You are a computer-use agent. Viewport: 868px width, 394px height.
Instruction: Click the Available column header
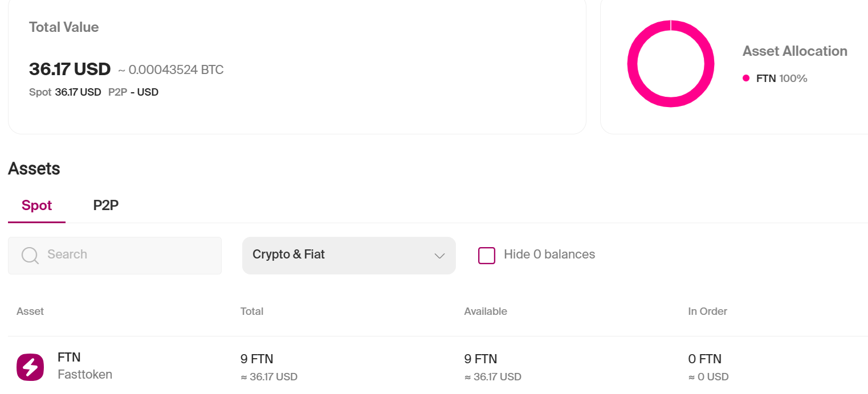tap(486, 311)
